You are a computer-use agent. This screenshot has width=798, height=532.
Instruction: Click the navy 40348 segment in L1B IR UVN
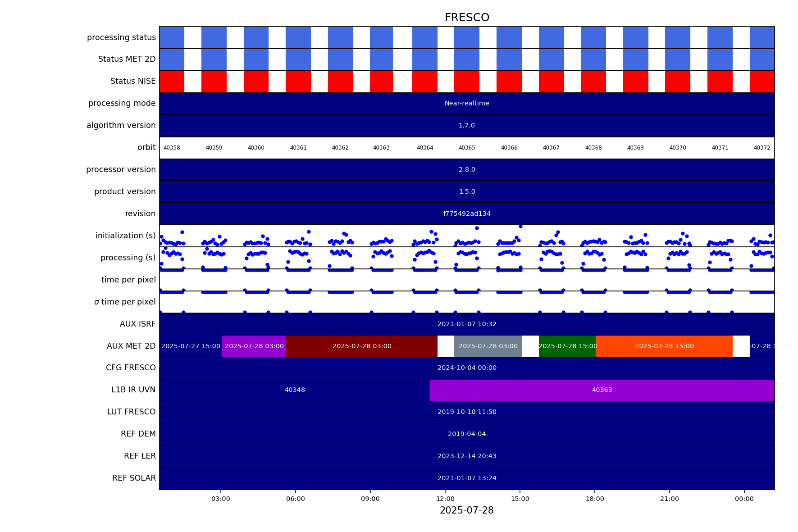click(x=294, y=390)
